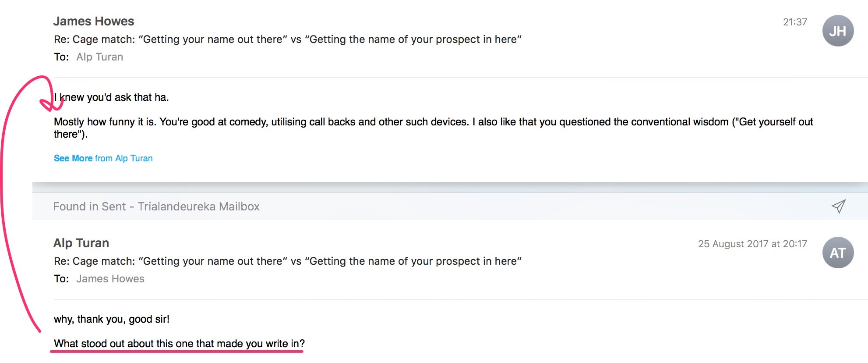Expand See More from Alp Turan
Image resolution: width=868 pixels, height=363 pixels.
click(103, 158)
